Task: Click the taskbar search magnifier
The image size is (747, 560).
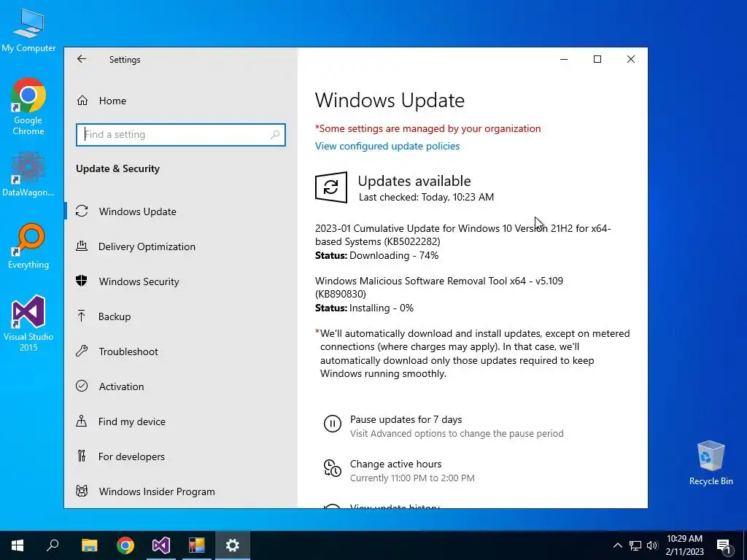Action: pos(53,545)
